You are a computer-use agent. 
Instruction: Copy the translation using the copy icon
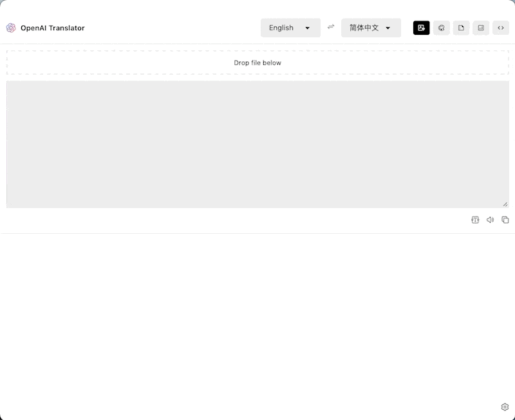[505, 220]
